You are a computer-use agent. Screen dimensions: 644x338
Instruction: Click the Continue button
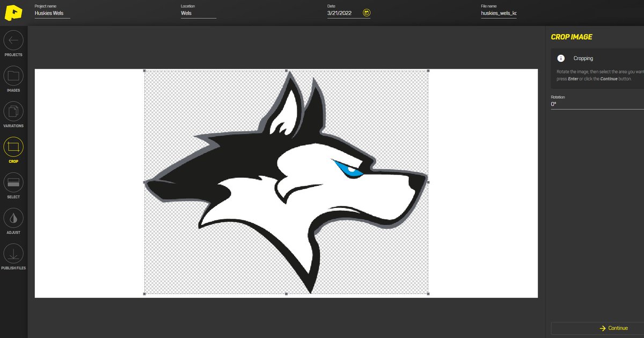(598, 328)
